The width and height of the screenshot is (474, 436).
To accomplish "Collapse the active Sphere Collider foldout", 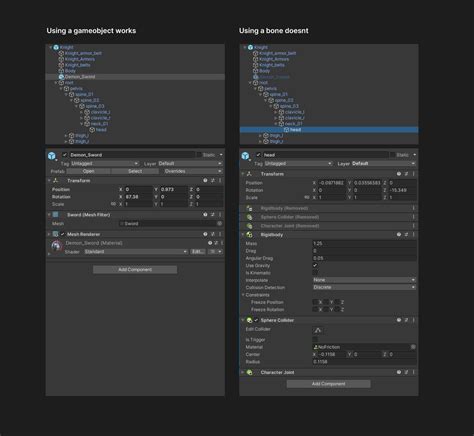I will pos(243,320).
